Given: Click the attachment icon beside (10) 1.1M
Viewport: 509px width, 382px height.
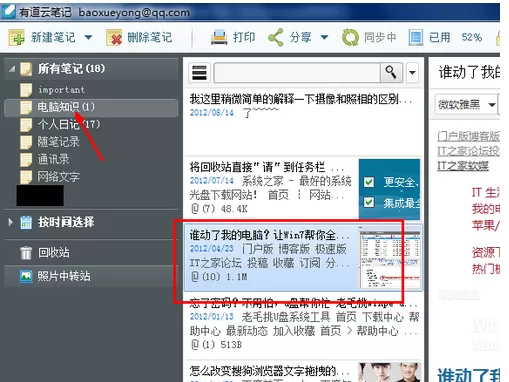Looking at the screenshot, I should tap(195, 276).
